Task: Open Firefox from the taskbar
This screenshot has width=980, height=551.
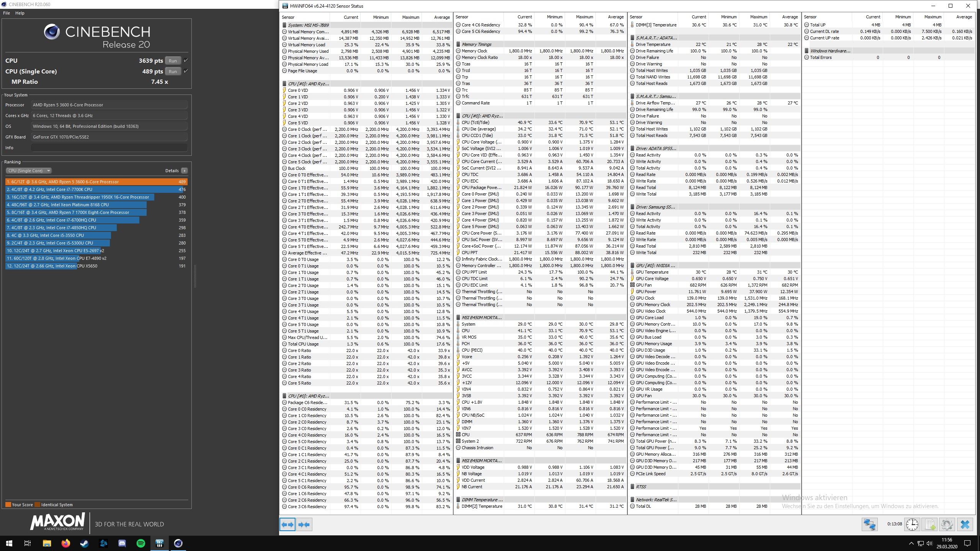Action: [66, 543]
